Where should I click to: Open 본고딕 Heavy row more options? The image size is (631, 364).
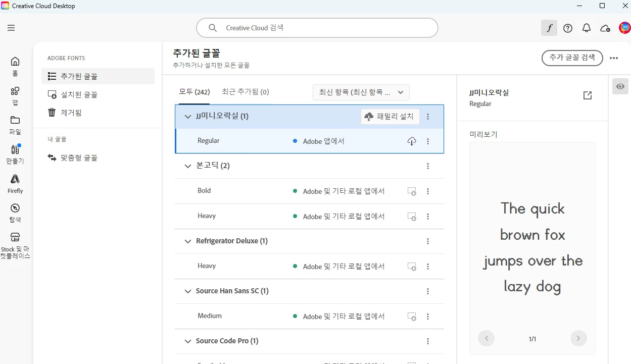click(x=428, y=217)
